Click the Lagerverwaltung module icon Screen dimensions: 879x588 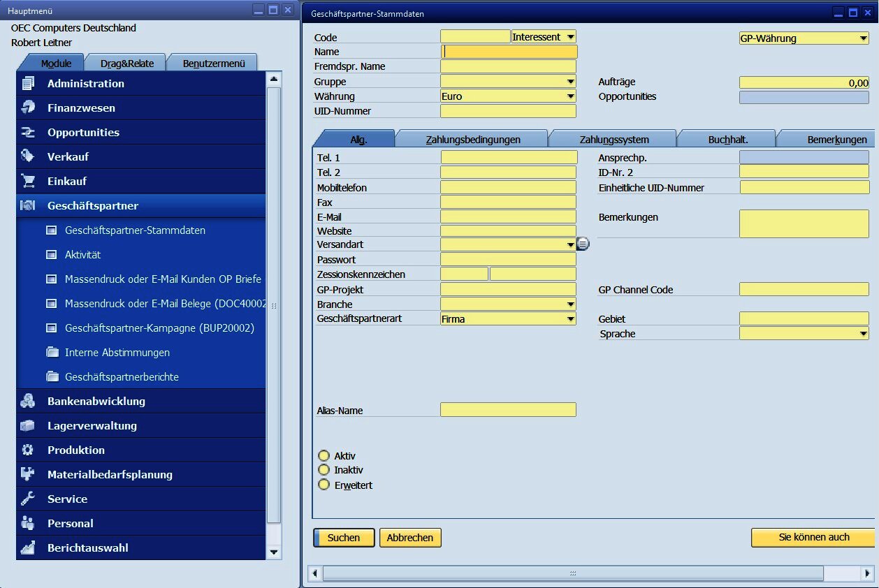click(28, 425)
